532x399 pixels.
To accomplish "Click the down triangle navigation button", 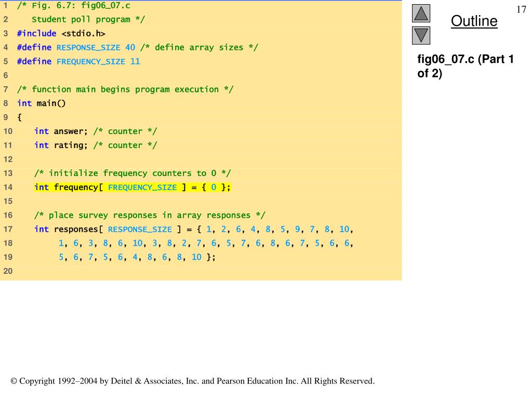I will click(x=421, y=35).
